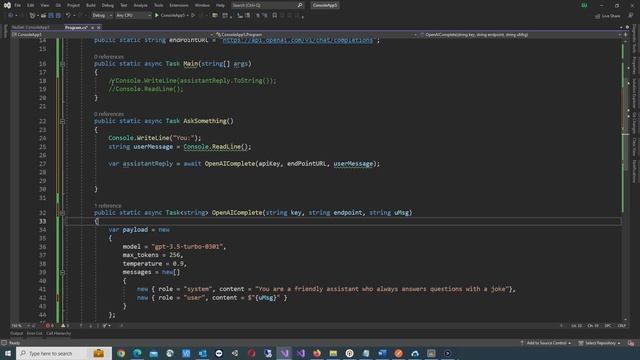This screenshot has height=360, width=640.
Task: Click '0 references' above AskSomething method
Action: 109,114
